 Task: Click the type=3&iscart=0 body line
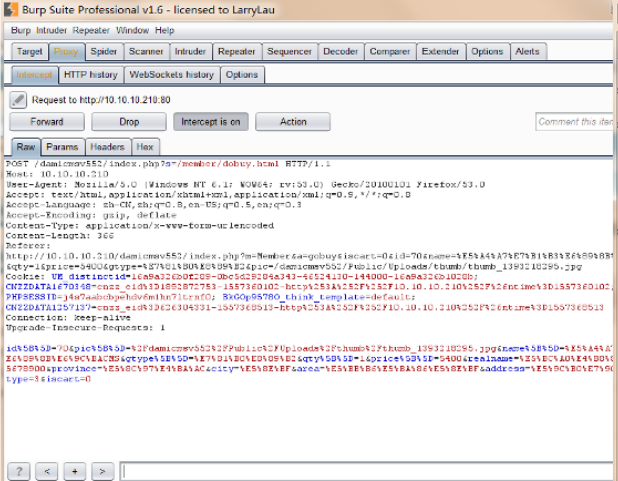(48, 379)
